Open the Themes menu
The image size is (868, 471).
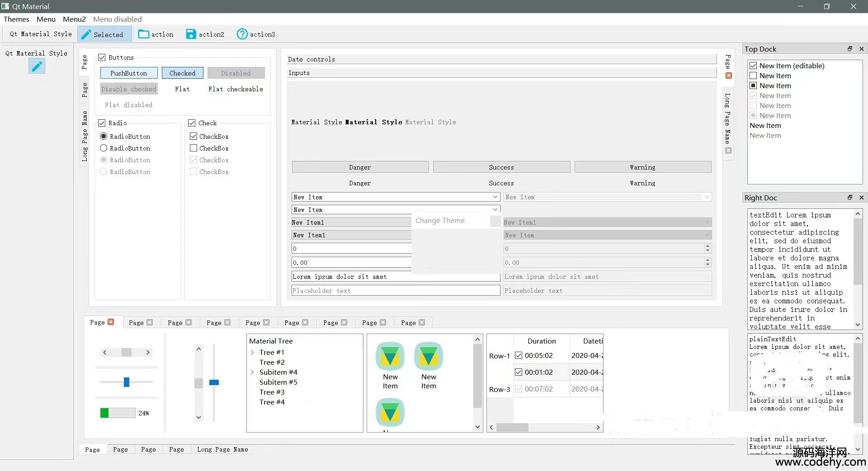click(16, 19)
